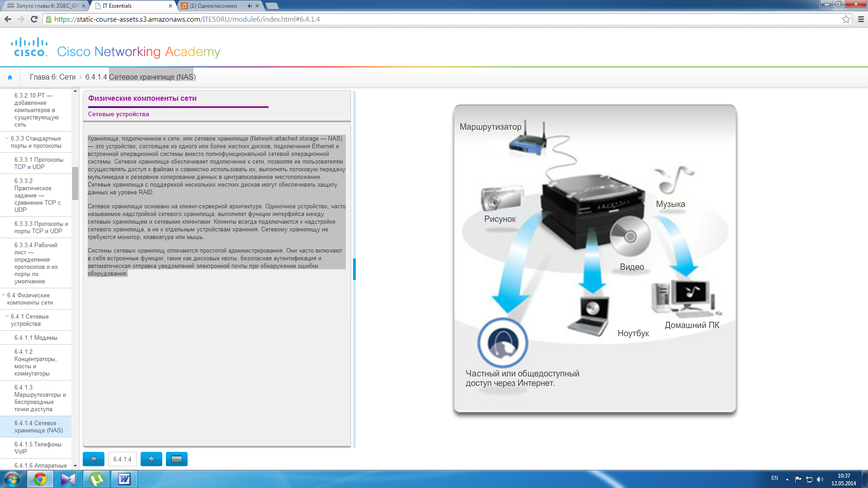Open 6.3.2.10 PT добавление компьютеров
Image resolution: width=868 pixels, height=488 pixels.
[36, 110]
